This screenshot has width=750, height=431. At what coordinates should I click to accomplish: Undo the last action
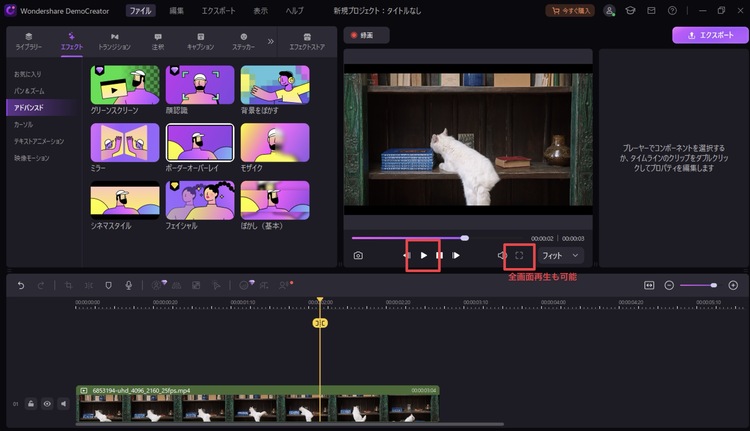(x=21, y=286)
